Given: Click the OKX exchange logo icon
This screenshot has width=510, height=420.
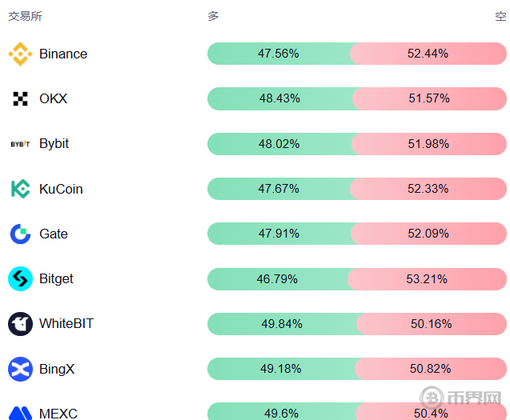Looking at the screenshot, I should pos(20,99).
